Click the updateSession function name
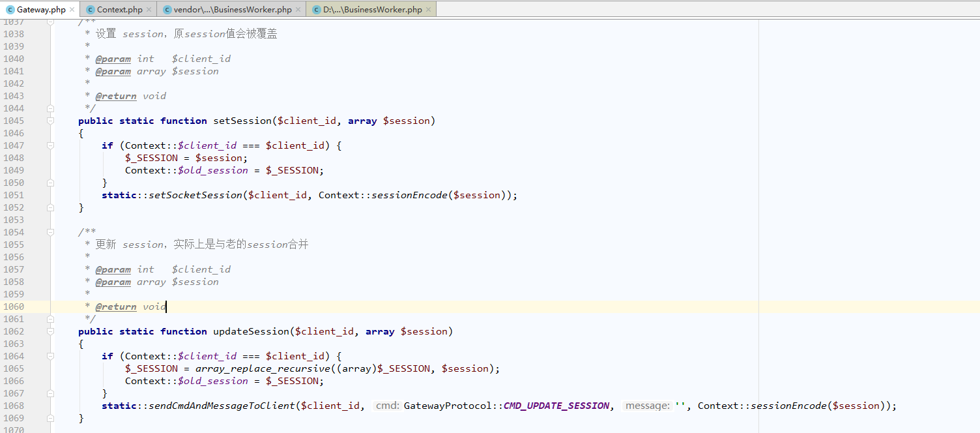The image size is (980, 433). pos(251,331)
